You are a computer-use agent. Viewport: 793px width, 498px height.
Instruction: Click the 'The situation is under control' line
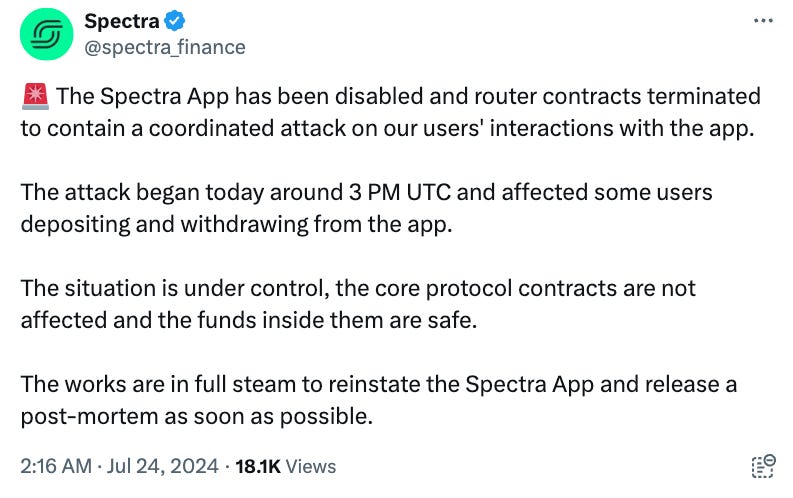pos(358,288)
